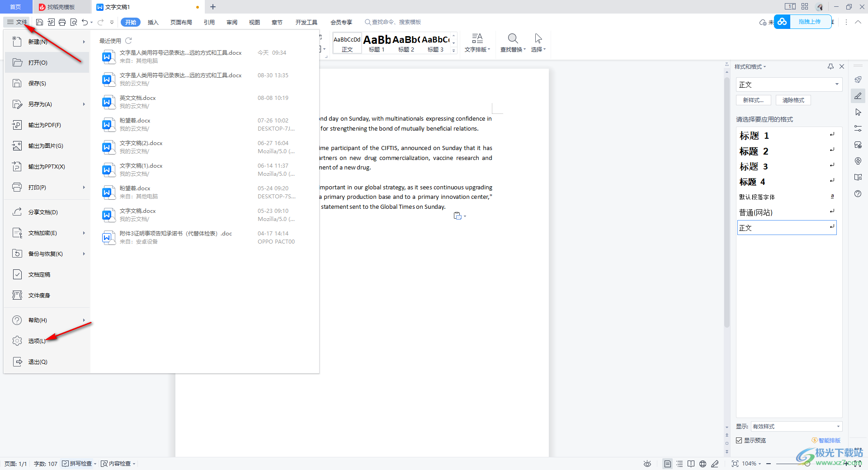Expand the Help submenu arrow
The height and width of the screenshot is (470, 868).
[84, 320]
